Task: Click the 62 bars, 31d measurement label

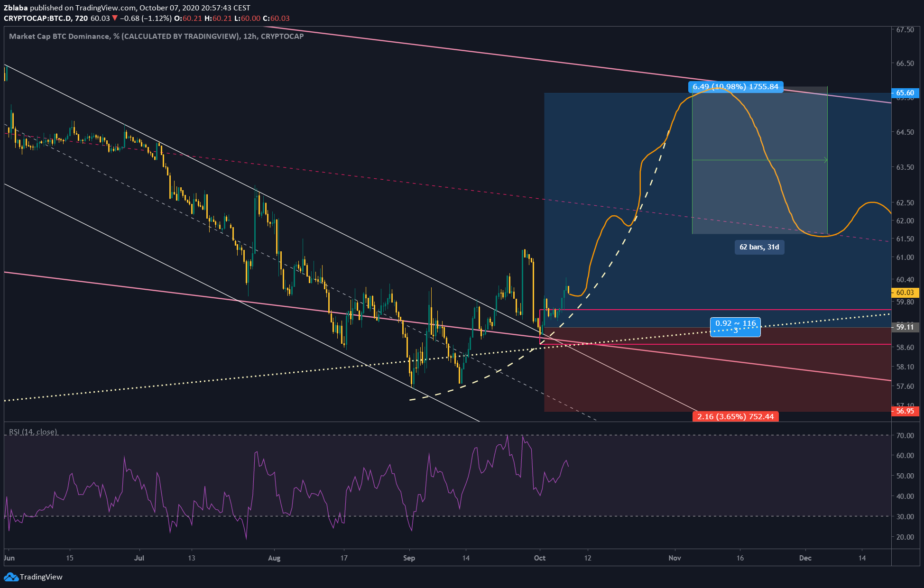Action: pyautogui.click(x=759, y=247)
